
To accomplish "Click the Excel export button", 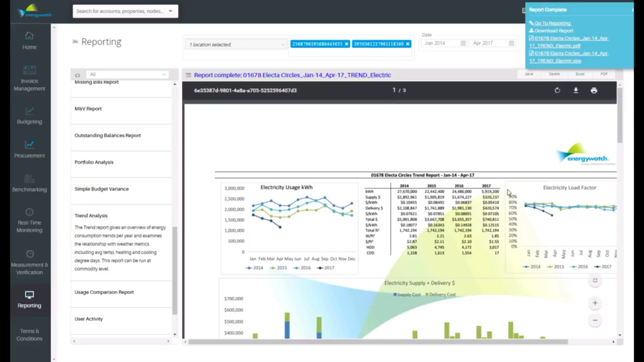I will [580, 74].
